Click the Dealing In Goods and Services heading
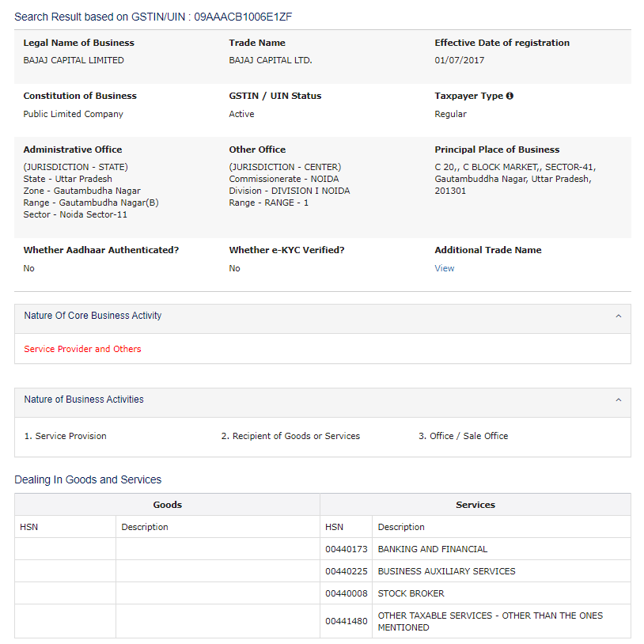644x644 pixels. click(x=88, y=479)
